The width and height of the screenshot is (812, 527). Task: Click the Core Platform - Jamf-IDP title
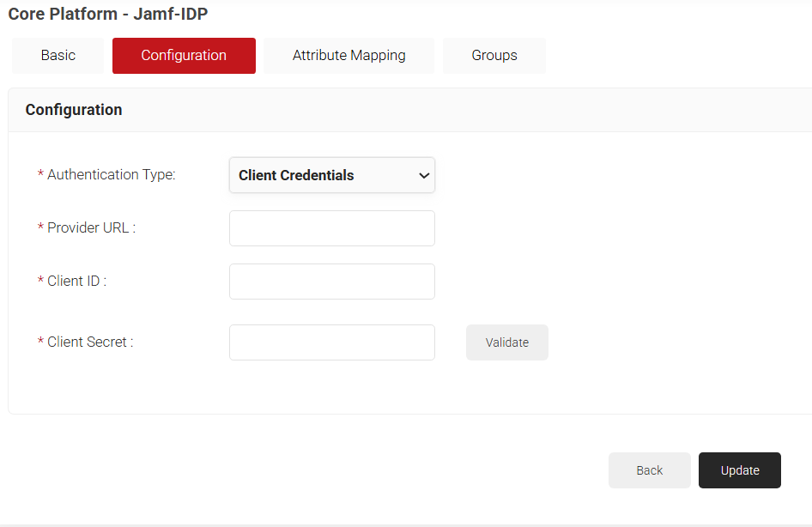107,14
